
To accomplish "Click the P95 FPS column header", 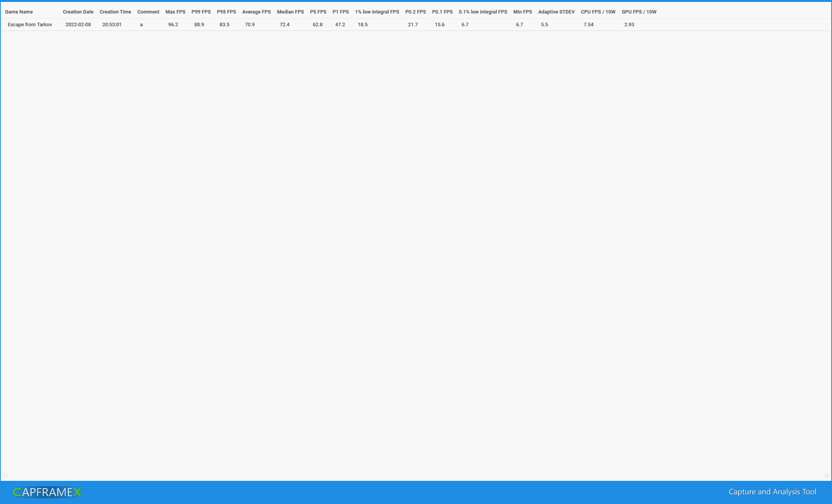I will point(226,12).
